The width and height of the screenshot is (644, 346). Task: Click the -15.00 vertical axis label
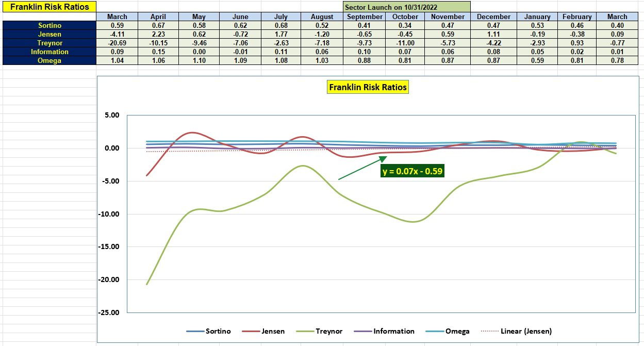pos(109,246)
